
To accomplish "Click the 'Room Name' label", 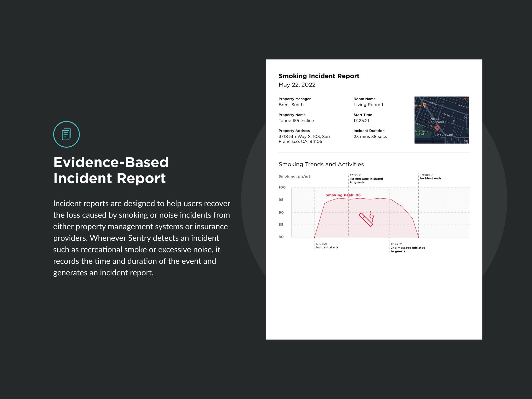I will [364, 99].
